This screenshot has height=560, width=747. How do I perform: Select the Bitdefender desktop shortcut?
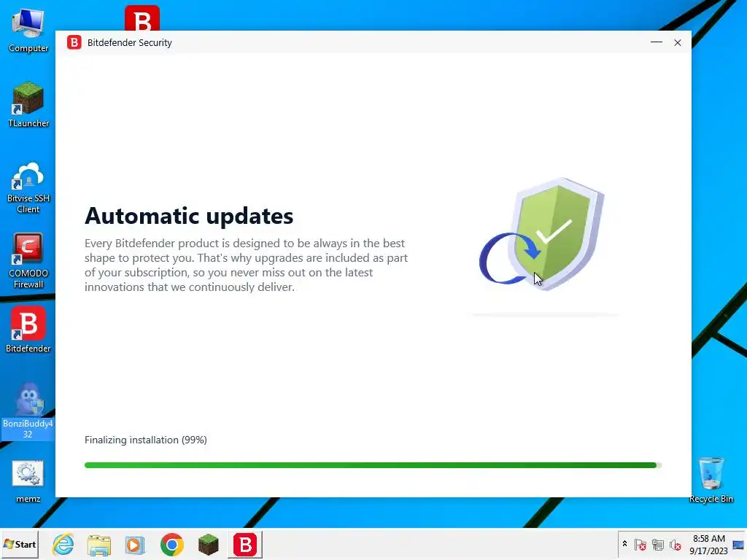point(28,330)
